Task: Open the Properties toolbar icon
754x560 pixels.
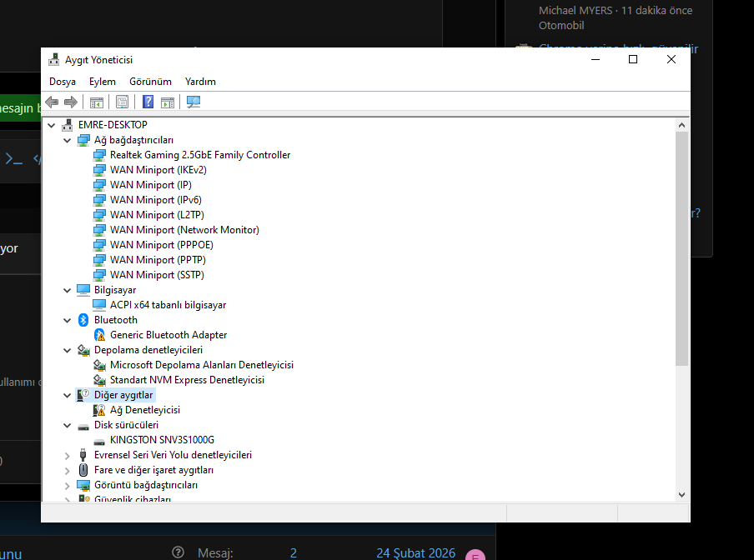Action: (122, 102)
